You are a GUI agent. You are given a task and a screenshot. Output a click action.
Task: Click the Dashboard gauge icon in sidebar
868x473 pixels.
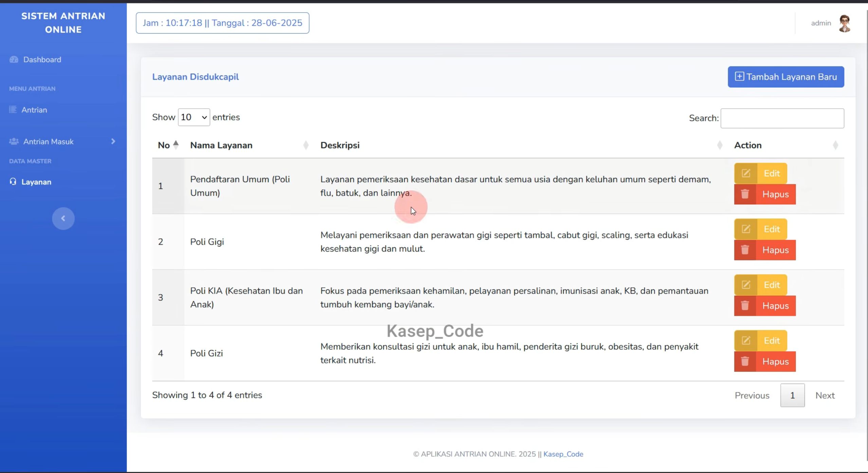coord(14,59)
